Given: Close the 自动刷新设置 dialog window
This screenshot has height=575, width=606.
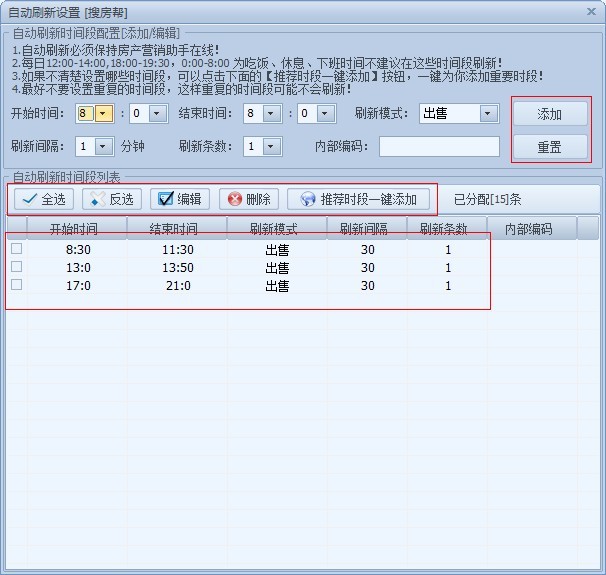Looking at the screenshot, I should tap(591, 10).
